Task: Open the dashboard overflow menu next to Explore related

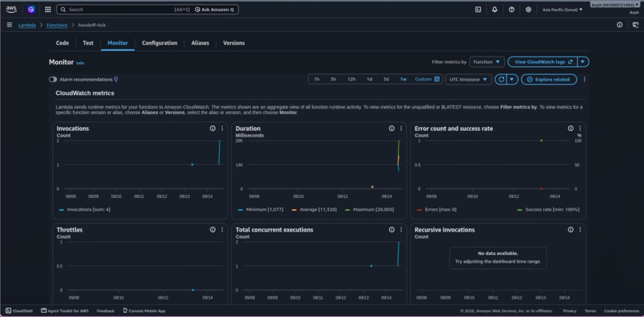Action: pyautogui.click(x=584, y=79)
